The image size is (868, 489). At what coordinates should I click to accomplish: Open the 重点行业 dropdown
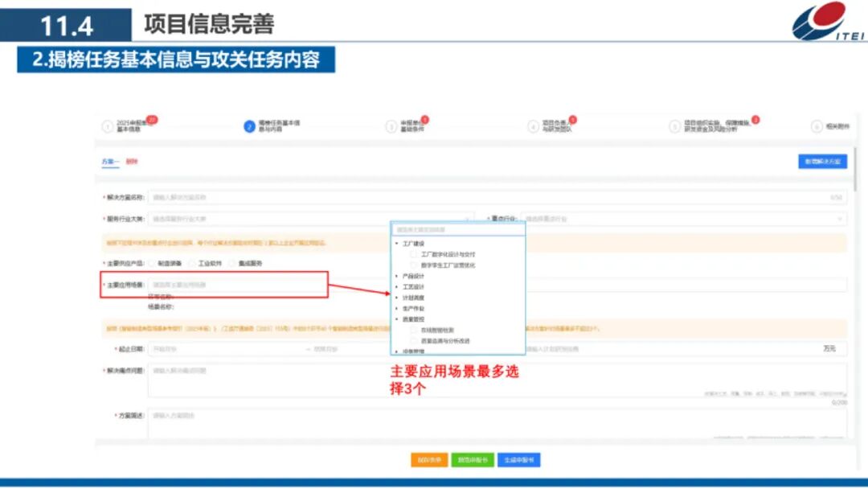point(684,219)
